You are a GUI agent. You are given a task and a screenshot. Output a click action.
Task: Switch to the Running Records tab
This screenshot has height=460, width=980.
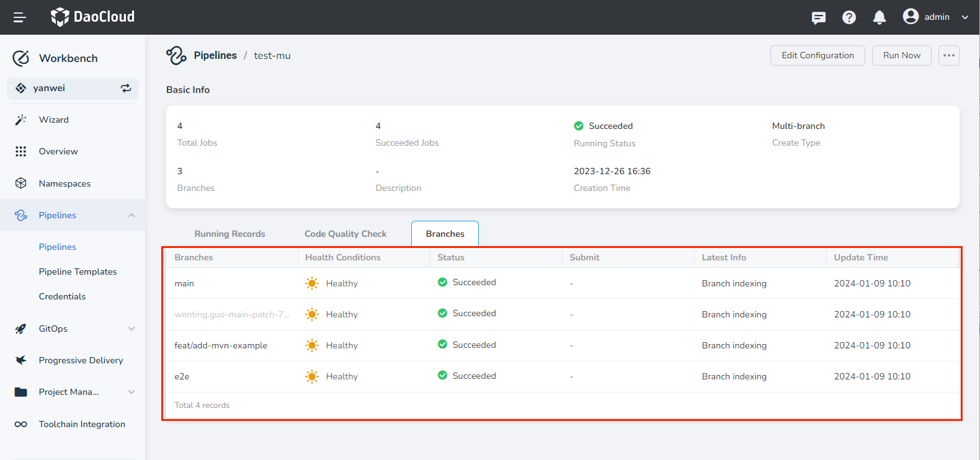click(x=229, y=234)
